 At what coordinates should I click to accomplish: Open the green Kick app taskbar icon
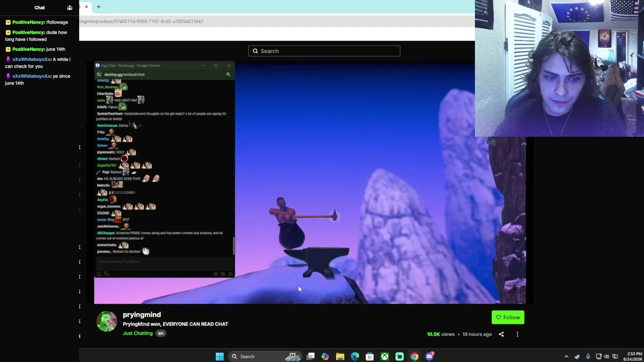click(x=399, y=356)
